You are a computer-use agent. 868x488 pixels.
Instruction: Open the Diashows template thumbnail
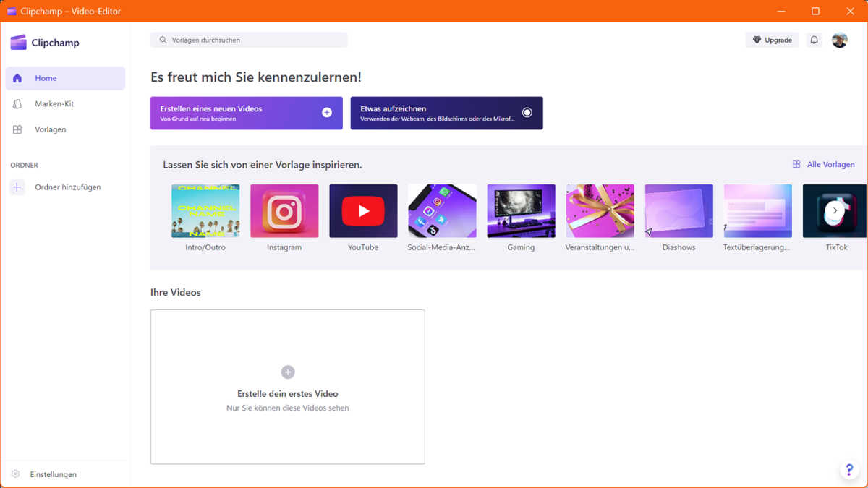678,211
